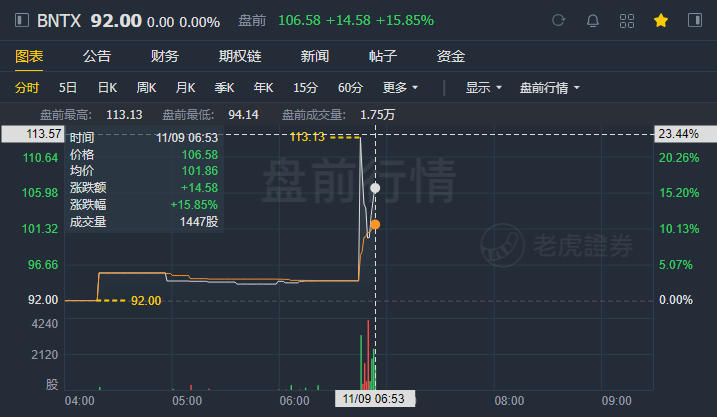Expand the 更多 timeframe dropdown
Viewport: 717px width, 417px height.
point(400,87)
